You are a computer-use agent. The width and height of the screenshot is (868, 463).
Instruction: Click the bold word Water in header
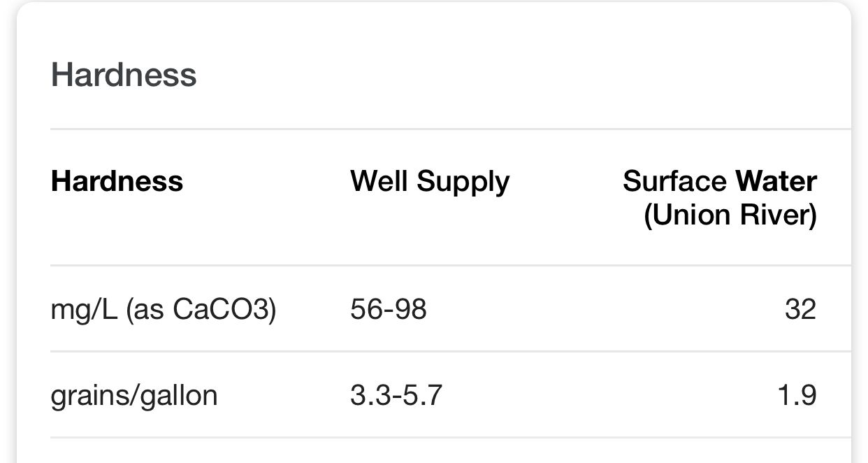[776, 181]
